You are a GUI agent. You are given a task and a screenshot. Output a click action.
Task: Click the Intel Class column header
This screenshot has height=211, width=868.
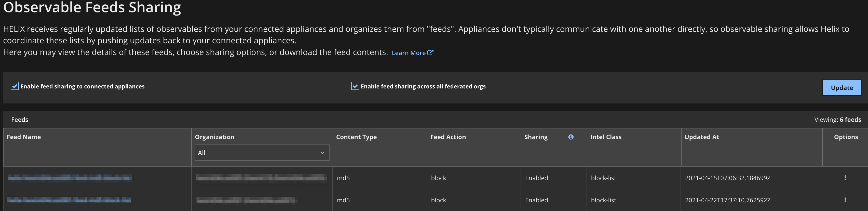point(606,137)
